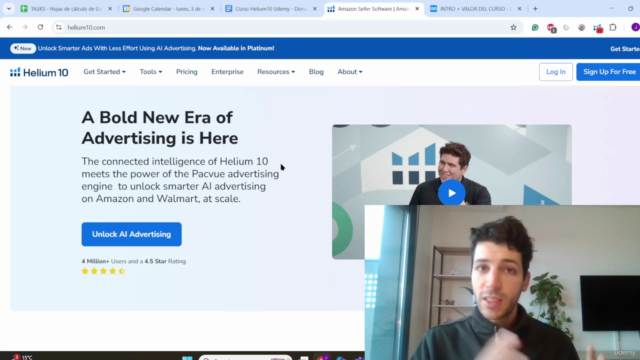Bookmark this page with the star icon
The height and width of the screenshot is (360, 640).
tap(513, 27)
